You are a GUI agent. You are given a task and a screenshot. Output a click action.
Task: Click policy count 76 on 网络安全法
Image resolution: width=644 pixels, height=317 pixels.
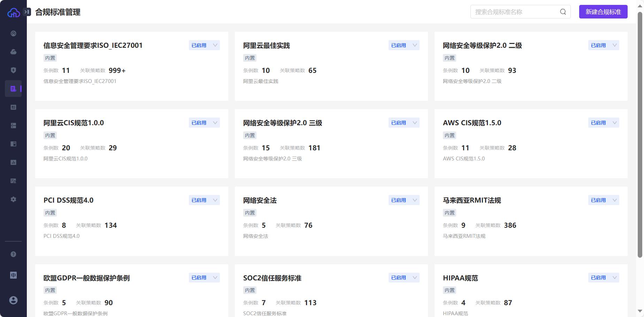pyautogui.click(x=308, y=225)
